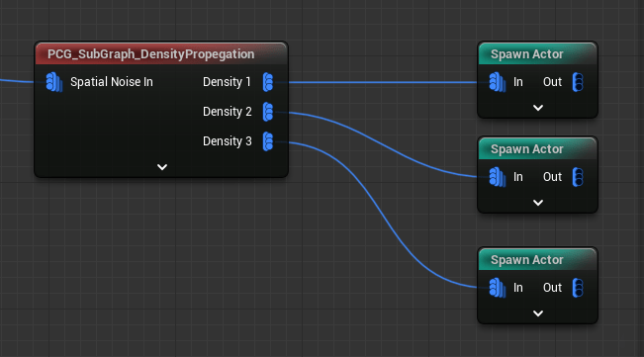
Task: Click Out pin of top Spawn Actor node
Action: point(578,82)
